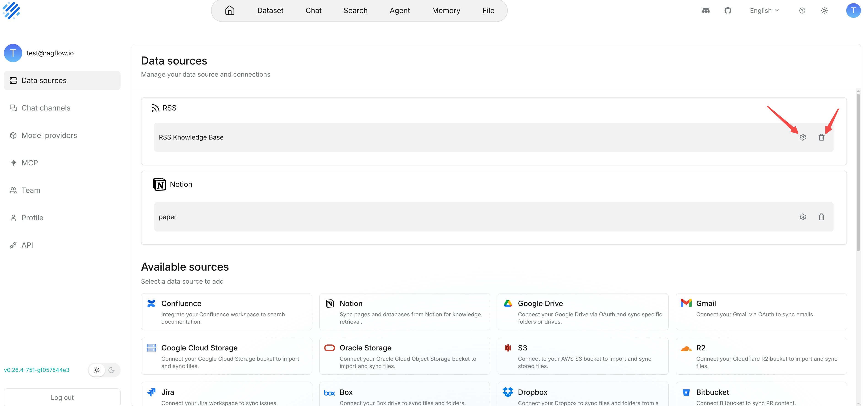Viewport: 868px width, 406px height.
Task: Add an S3 data source card
Action: tap(583, 356)
